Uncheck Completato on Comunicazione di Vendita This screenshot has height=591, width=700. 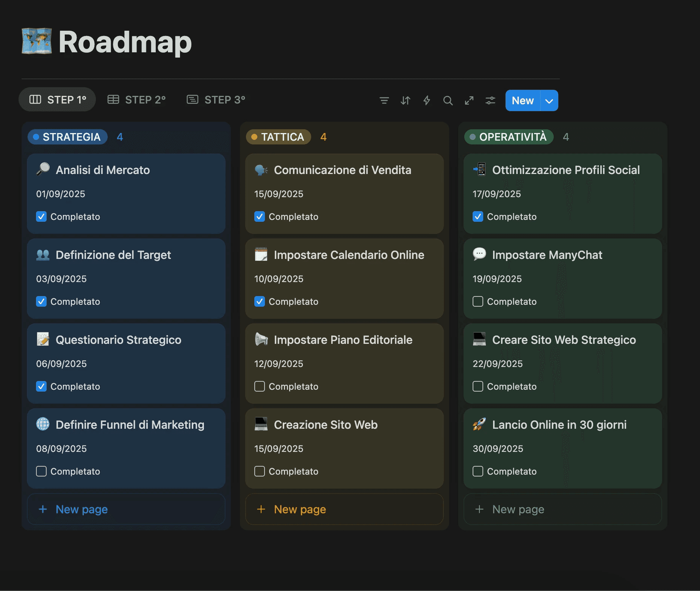260,216
